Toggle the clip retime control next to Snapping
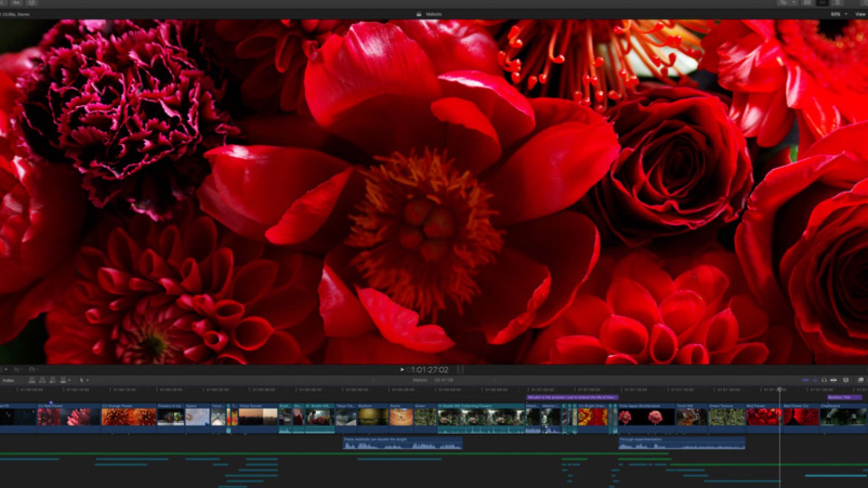 coord(845,380)
